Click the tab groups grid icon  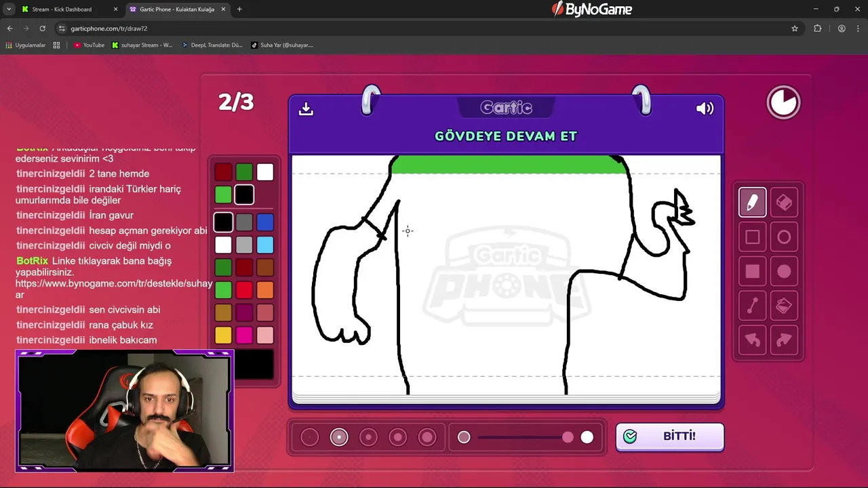click(x=56, y=45)
